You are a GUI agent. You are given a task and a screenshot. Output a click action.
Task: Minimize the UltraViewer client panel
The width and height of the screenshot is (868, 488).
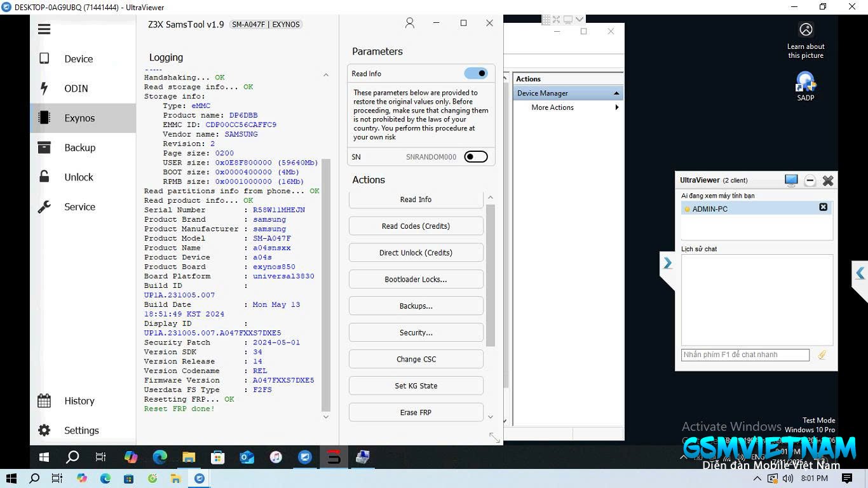[810, 180]
